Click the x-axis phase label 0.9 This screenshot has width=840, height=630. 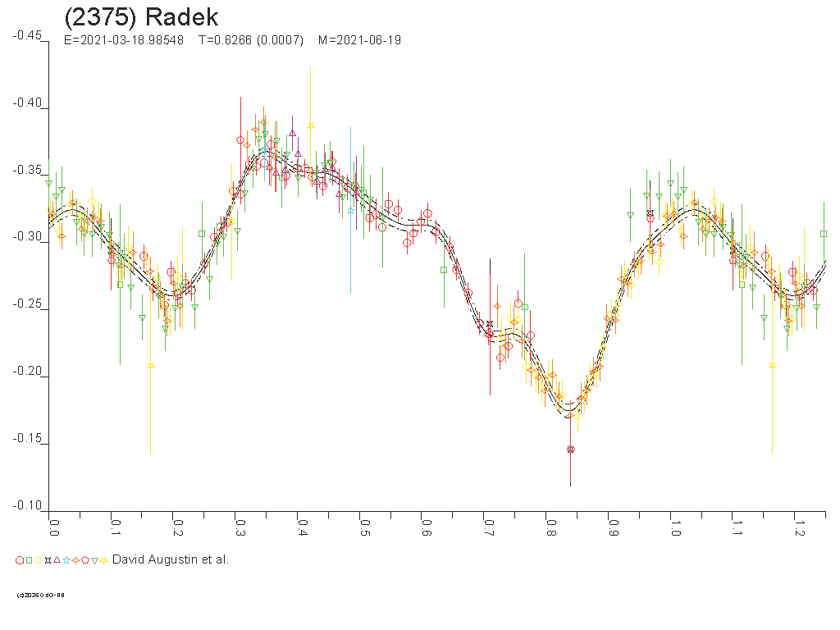[614, 528]
